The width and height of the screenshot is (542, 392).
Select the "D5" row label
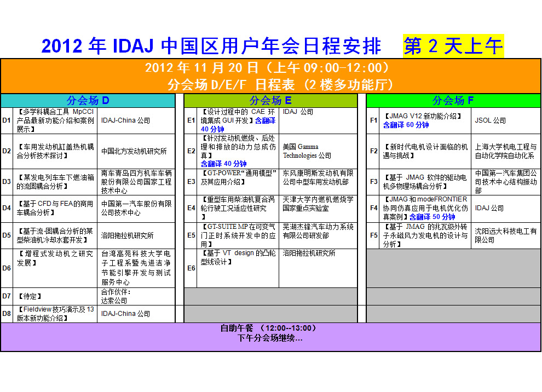click(7, 235)
